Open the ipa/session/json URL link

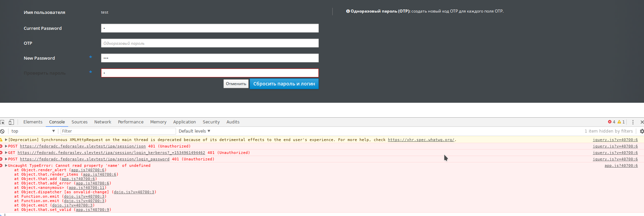(x=83, y=146)
